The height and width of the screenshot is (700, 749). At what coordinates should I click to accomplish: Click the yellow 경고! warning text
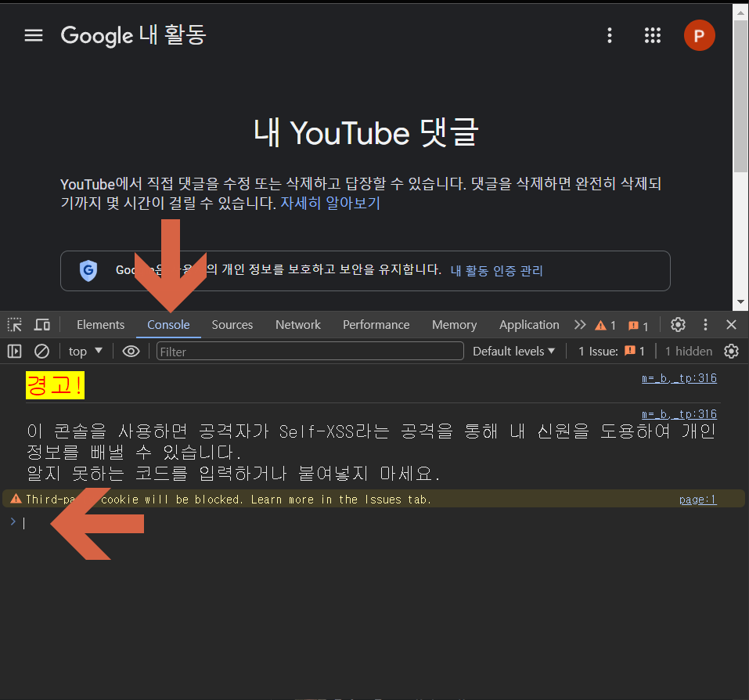(55, 385)
